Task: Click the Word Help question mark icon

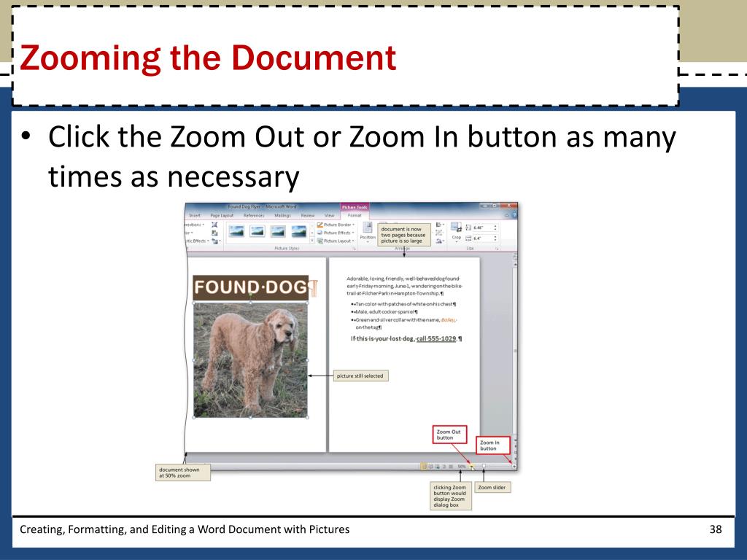Action: coord(514,216)
